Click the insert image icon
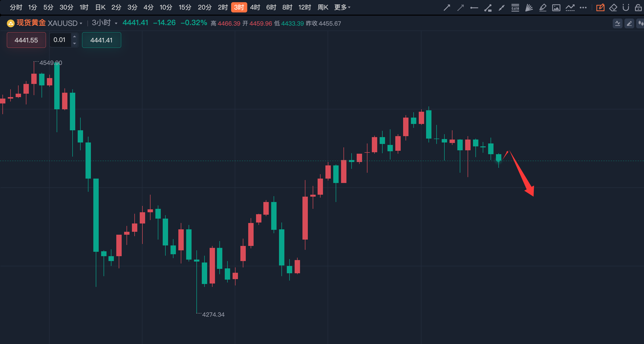The height and width of the screenshot is (344, 644). [556, 8]
